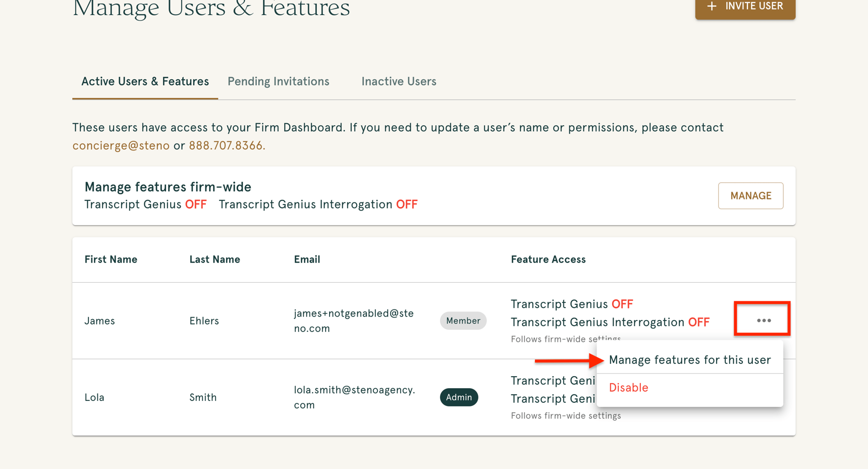Select Disable from the context menu

pos(628,387)
